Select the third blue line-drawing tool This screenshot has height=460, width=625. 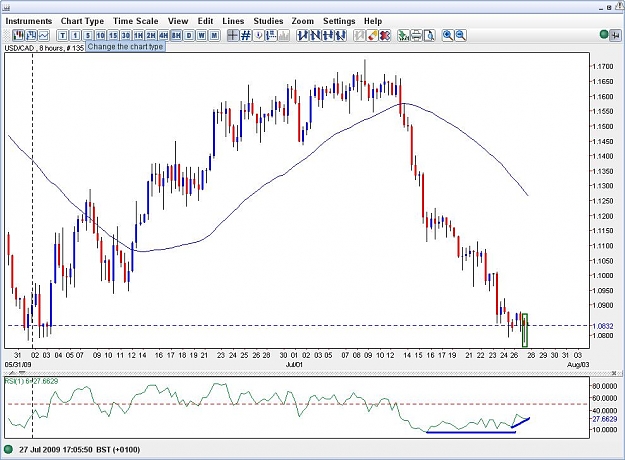(328, 36)
